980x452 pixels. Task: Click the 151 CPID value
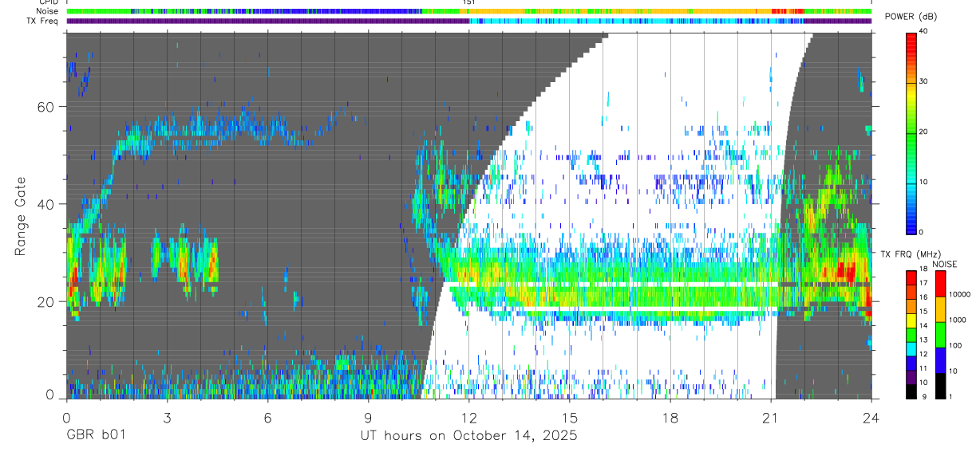click(x=468, y=2)
